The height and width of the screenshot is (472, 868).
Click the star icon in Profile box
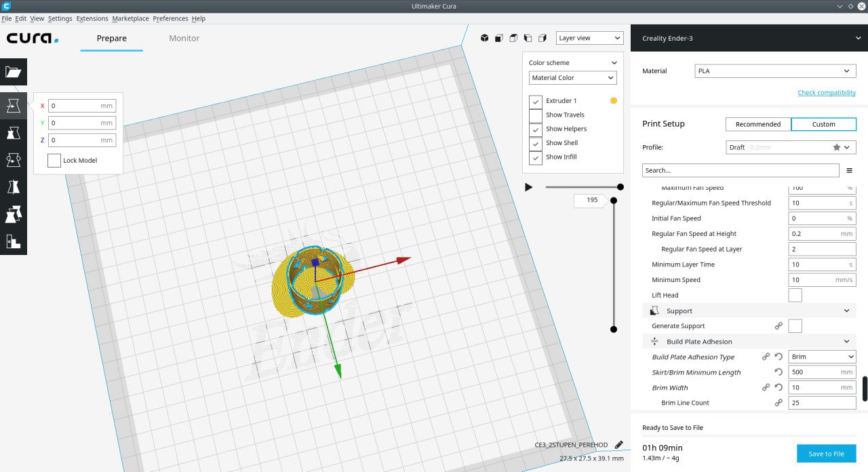[x=836, y=147]
